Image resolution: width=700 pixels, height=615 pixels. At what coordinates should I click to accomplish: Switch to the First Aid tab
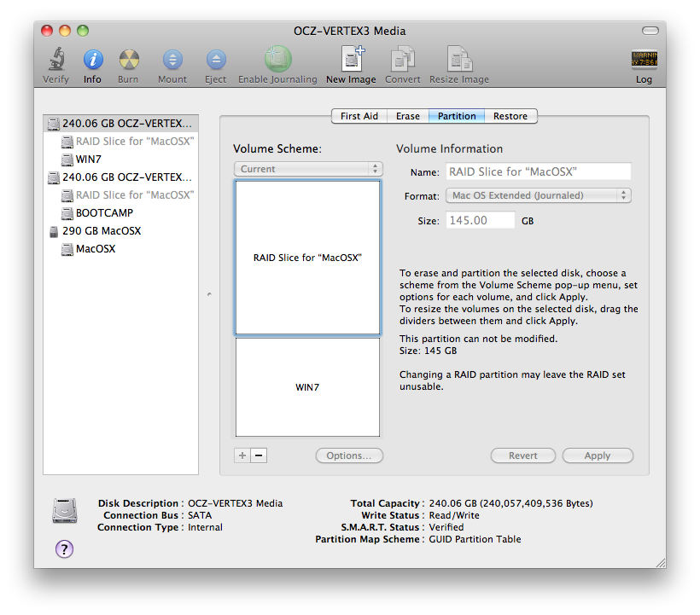click(359, 116)
